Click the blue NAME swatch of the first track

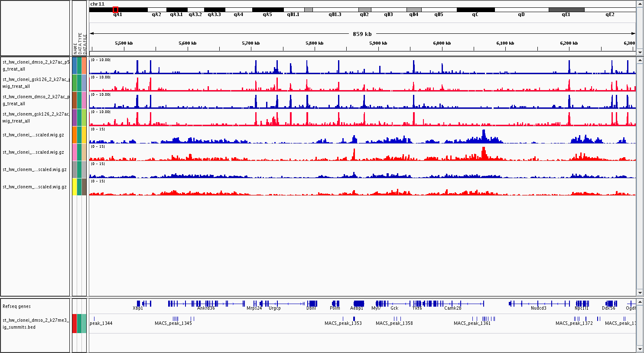tap(75, 65)
